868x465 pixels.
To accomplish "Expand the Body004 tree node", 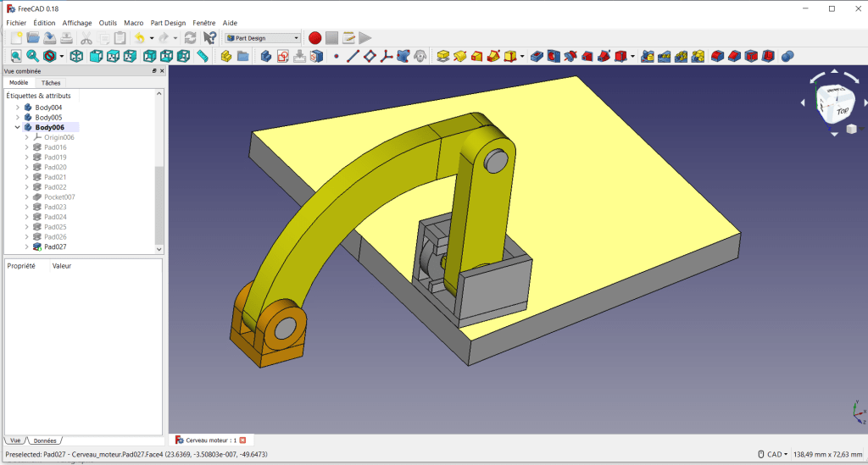I will click(18, 108).
